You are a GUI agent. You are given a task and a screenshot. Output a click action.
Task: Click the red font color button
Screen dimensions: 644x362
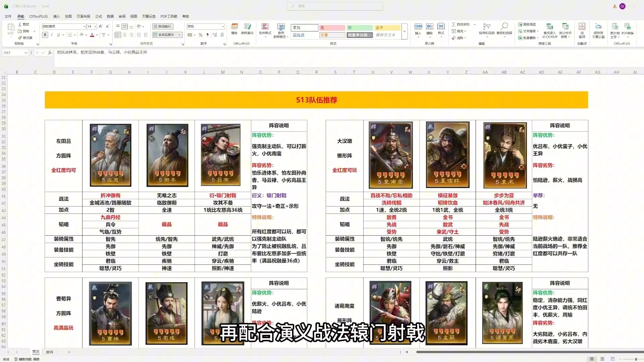click(92, 35)
